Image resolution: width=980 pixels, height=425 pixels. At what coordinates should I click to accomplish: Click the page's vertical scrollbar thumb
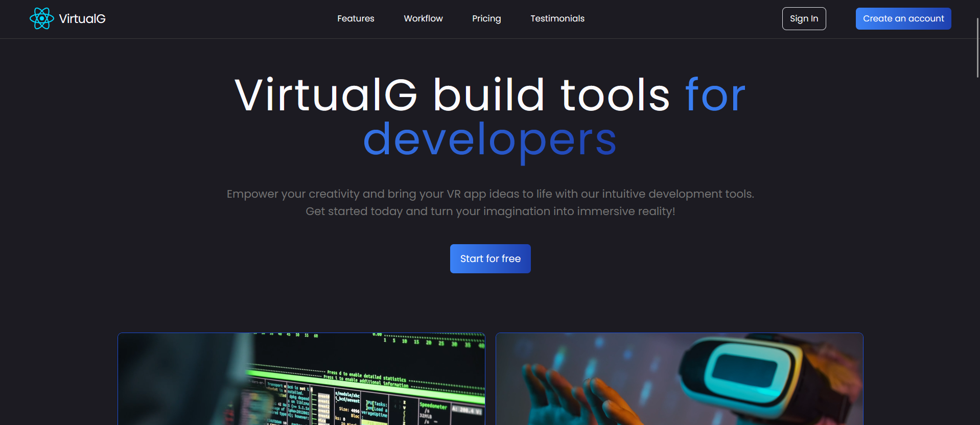[977, 47]
